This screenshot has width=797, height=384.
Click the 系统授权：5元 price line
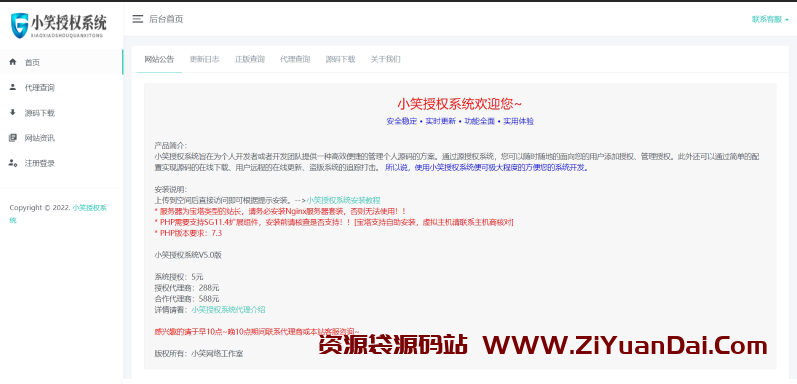tap(179, 277)
